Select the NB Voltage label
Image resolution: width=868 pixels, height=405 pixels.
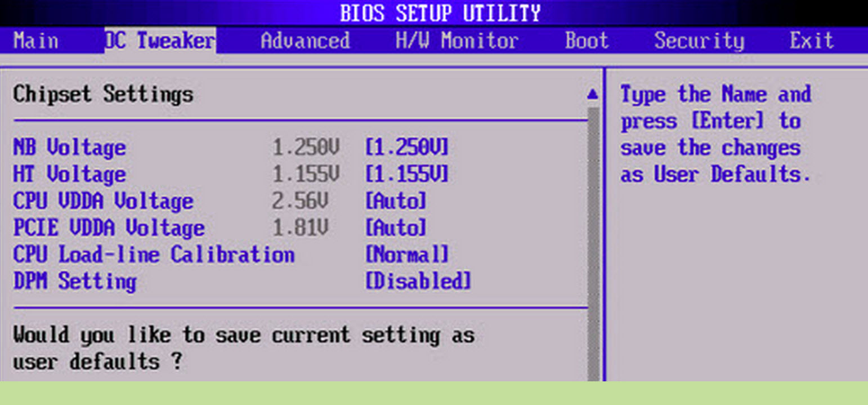point(69,148)
